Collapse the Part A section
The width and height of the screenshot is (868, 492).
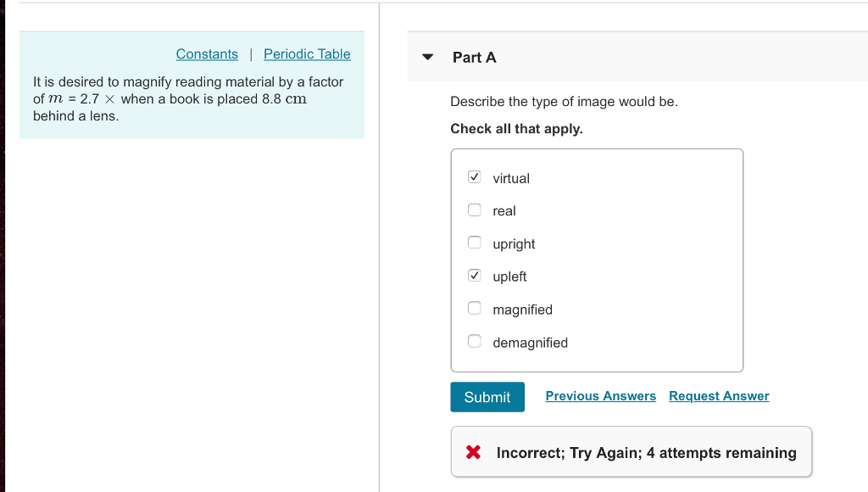pyautogui.click(x=428, y=57)
